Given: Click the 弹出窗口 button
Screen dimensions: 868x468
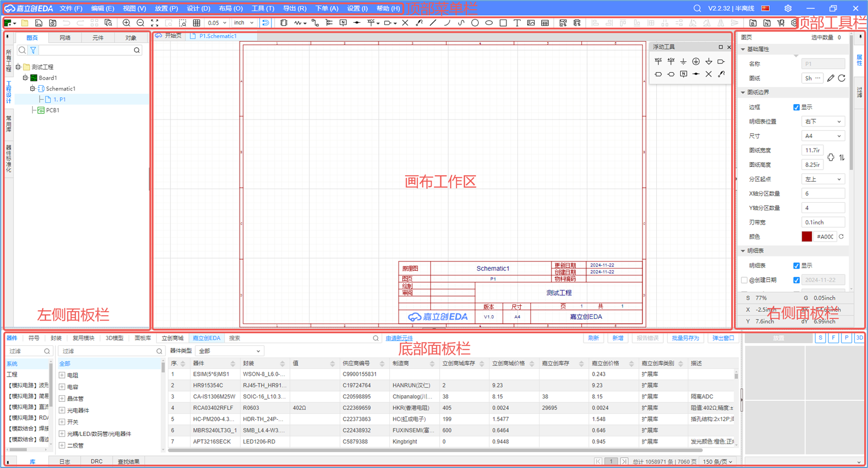Looking at the screenshot, I should click(723, 338).
